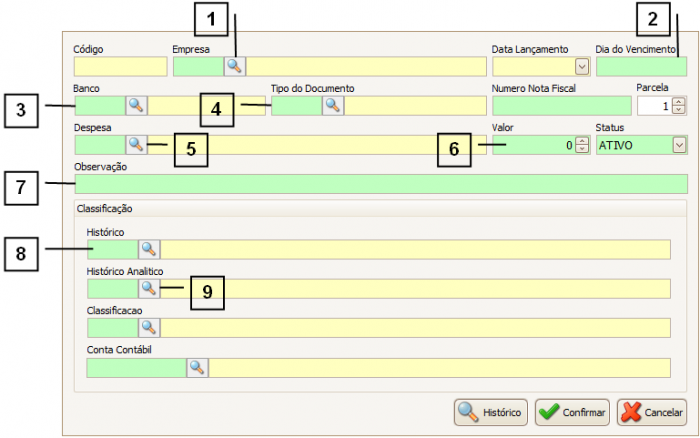This screenshot has height=438, width=700.
Task: Open the Status dropdown showing ATIVO
Action: pyautogui.click(x=679, y=145)
